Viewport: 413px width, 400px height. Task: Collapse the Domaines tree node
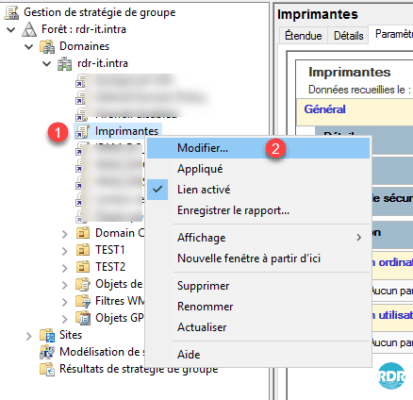[x=29, y=47]
